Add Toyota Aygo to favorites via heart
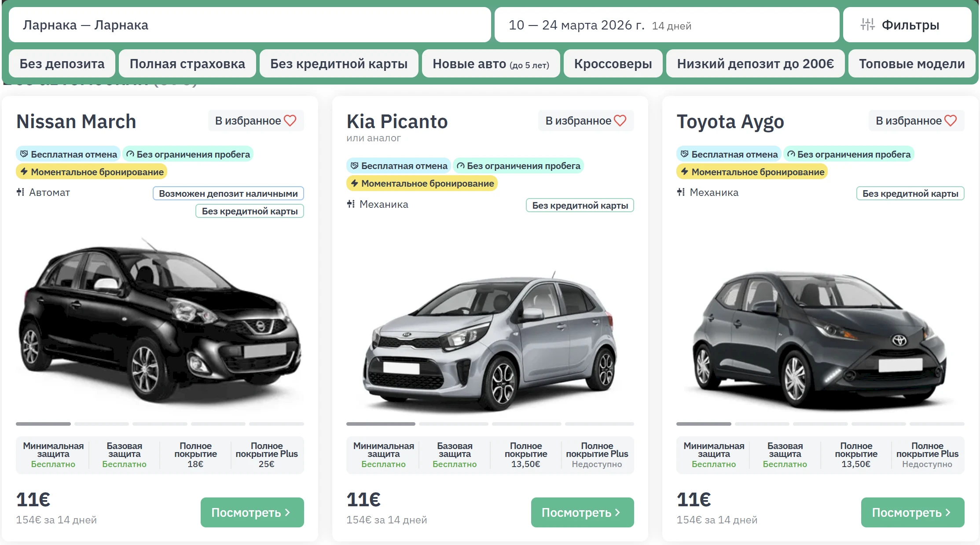The height and width of the screenshot is (545, 980). click(951, 121)
